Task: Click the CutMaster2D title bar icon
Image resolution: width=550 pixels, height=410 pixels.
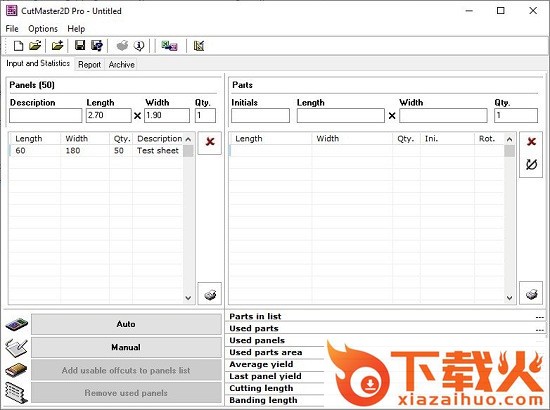Action: (x=11, y=11)
